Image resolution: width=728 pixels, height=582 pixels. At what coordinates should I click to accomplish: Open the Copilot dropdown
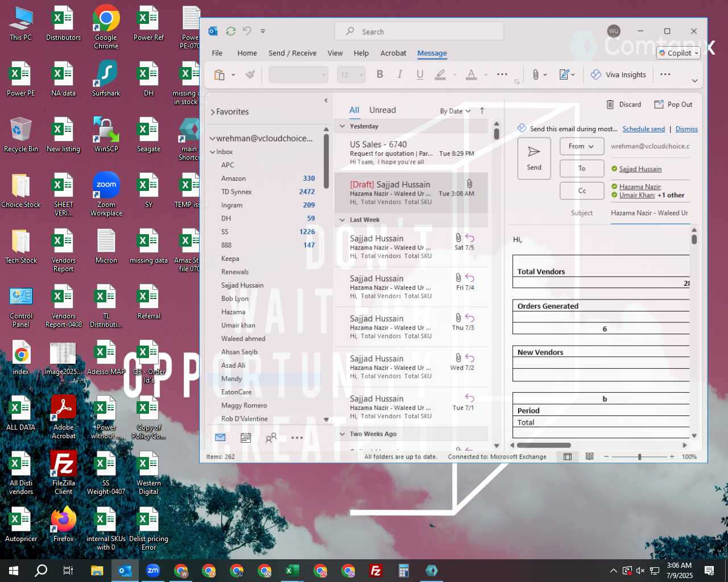click(679, 53)
